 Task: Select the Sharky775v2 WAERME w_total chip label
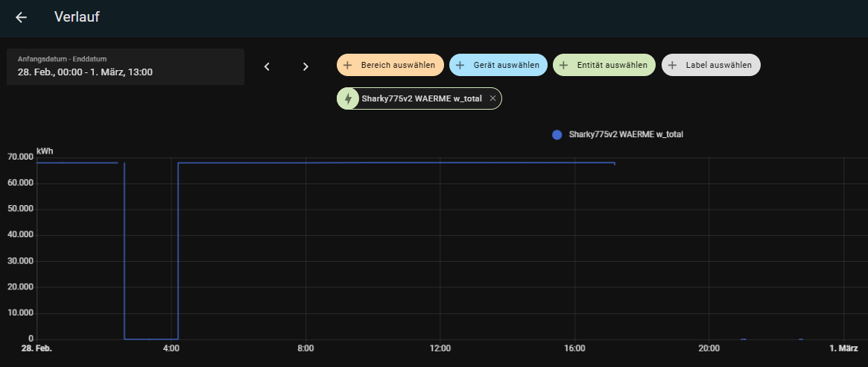click(x=422, y=98)
